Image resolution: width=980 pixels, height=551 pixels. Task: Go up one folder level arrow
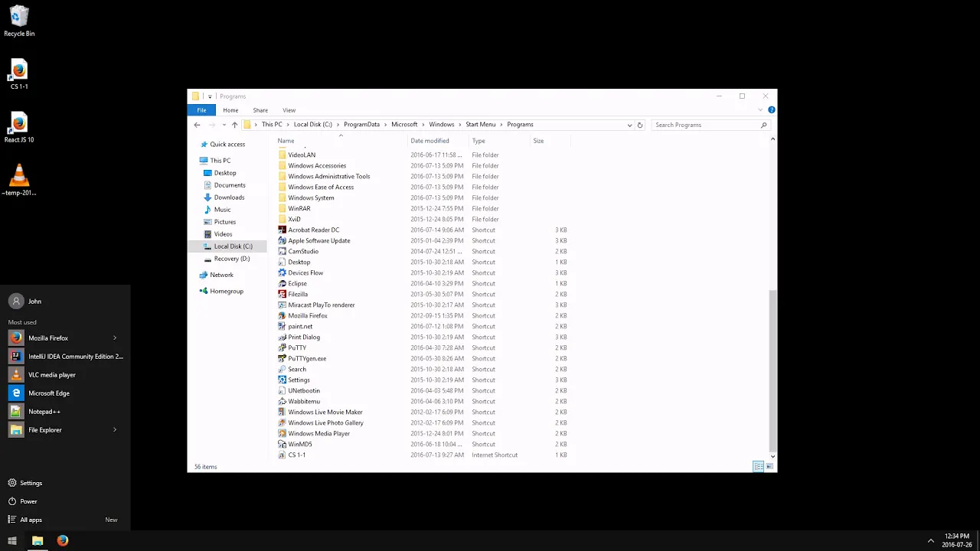234,125
